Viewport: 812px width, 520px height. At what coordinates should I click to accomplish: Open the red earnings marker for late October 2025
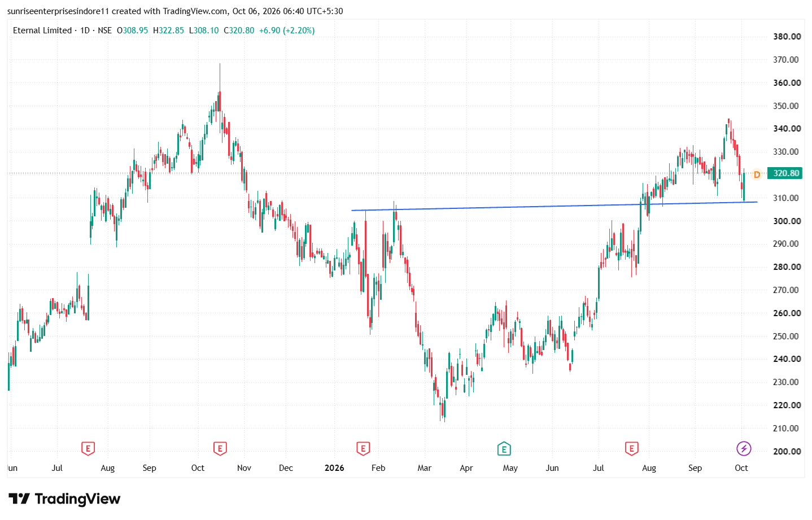click(220, 449)
